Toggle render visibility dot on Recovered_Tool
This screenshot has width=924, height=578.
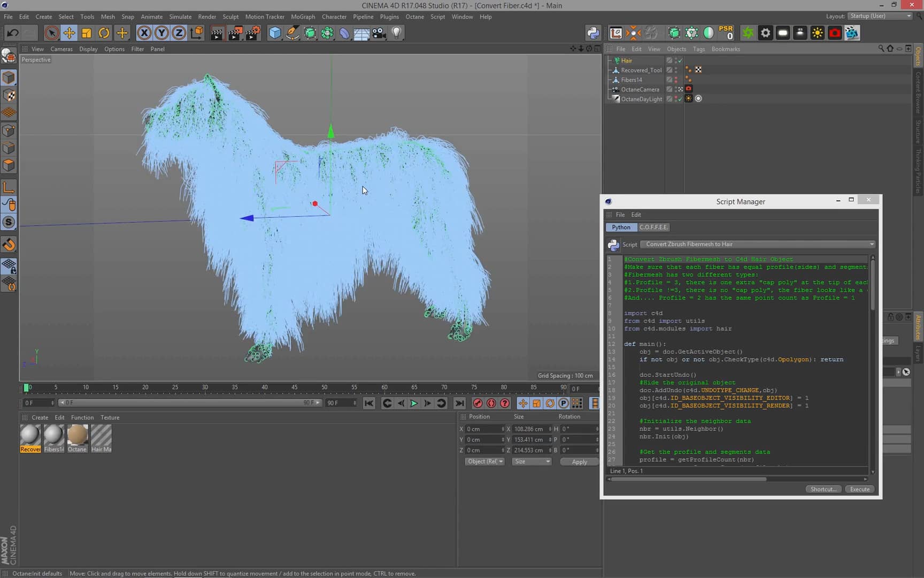(676, 71)
